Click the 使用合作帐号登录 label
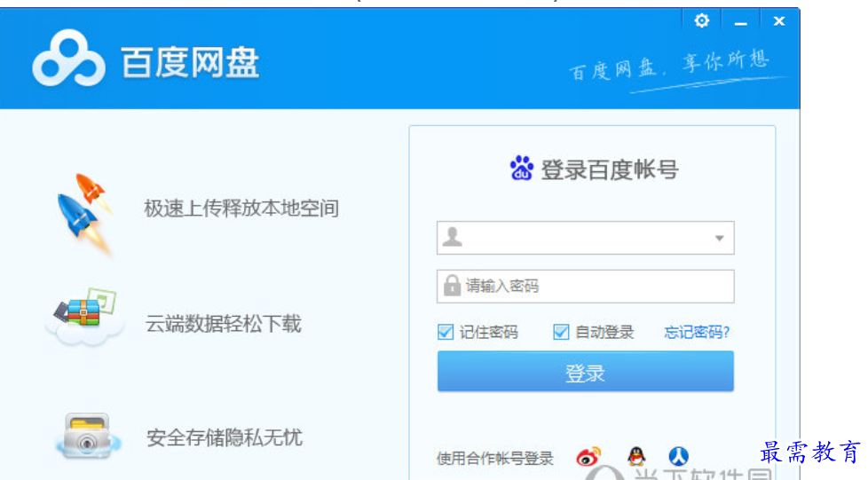 pyautogui.click(x=495, y=459)
